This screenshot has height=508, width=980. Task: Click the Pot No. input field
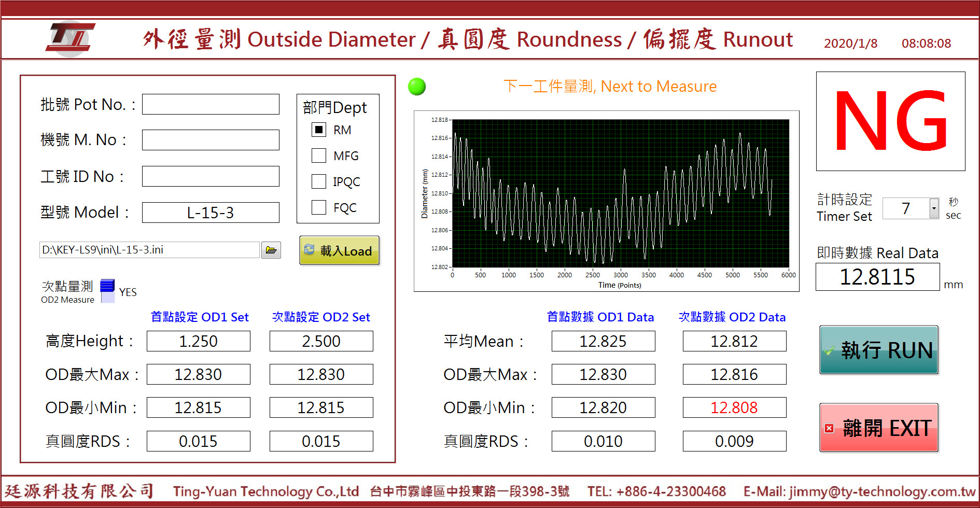[x=211, y=104]
